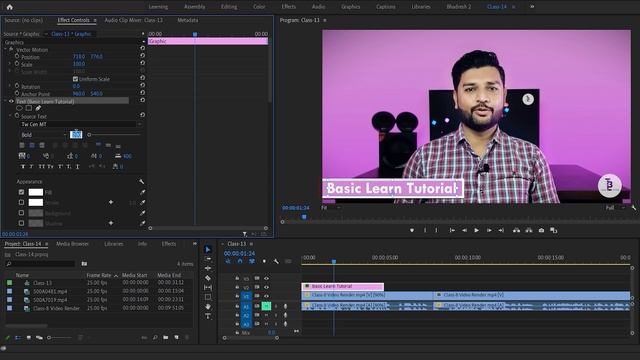
Task: Go to In point
Action: 452,230
